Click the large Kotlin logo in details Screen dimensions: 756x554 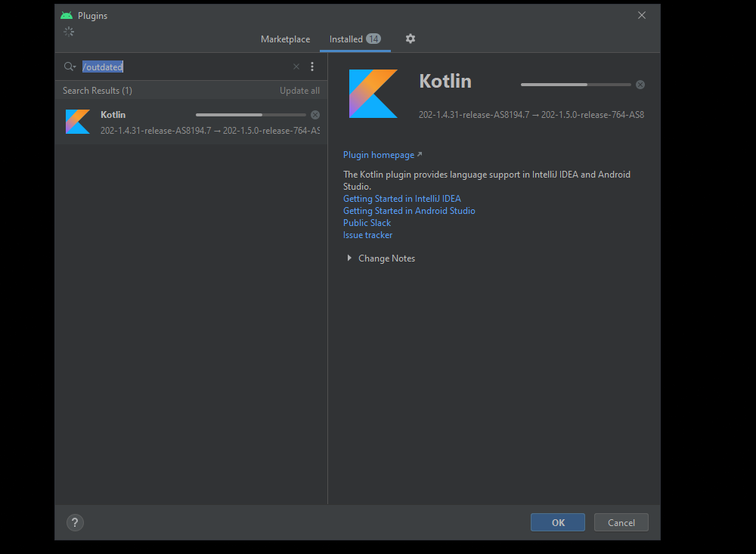pyautogui.click(x=373, y=94)
